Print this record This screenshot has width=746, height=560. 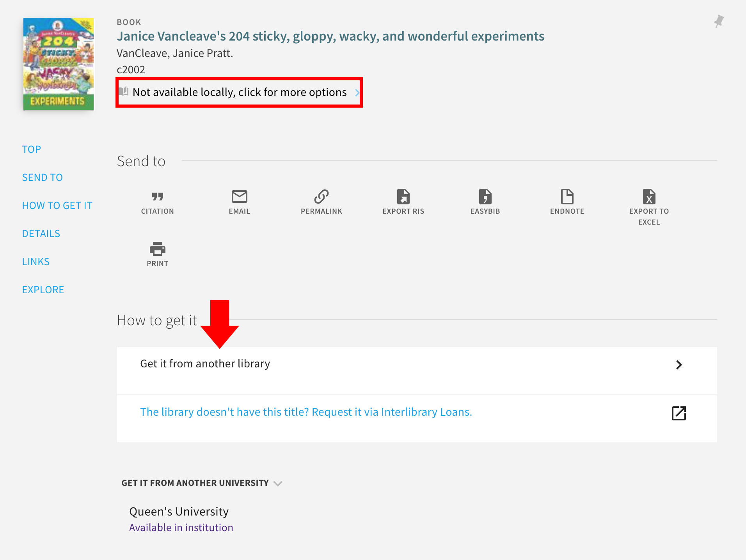(x=157, y=253)
